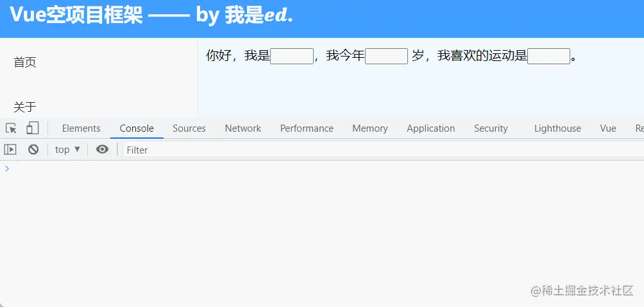Open the Application tab

coord(431,128)
